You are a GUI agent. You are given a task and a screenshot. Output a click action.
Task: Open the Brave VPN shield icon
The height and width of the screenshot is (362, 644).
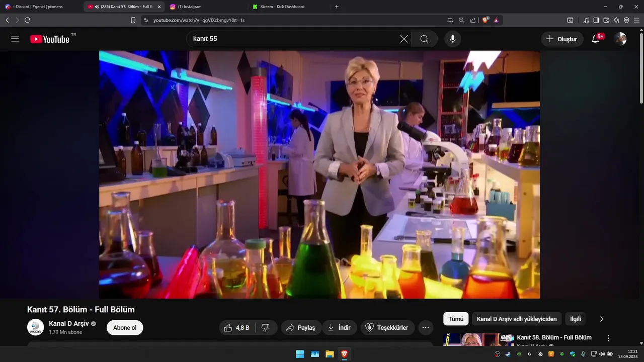(x=626, y=20)
